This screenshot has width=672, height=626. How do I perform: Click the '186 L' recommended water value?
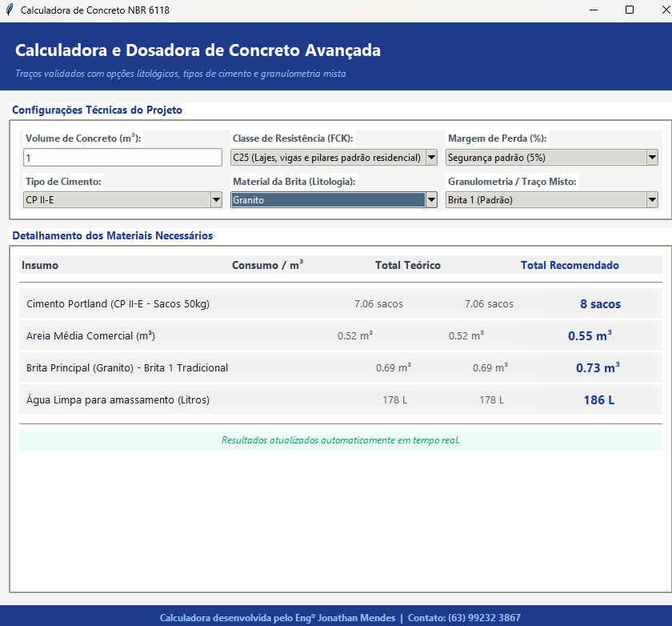tap(599, 400)
